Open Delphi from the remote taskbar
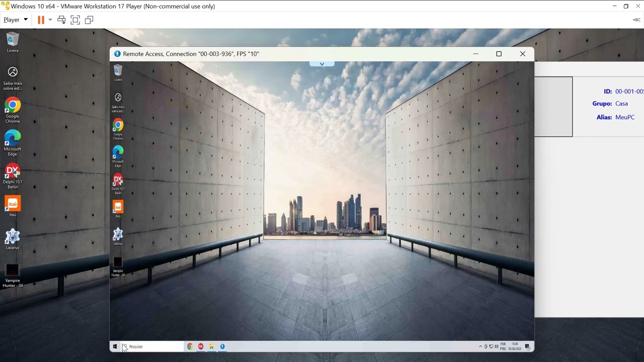The height and width of the screenshot is (362, 644). [x=201, y=346]
